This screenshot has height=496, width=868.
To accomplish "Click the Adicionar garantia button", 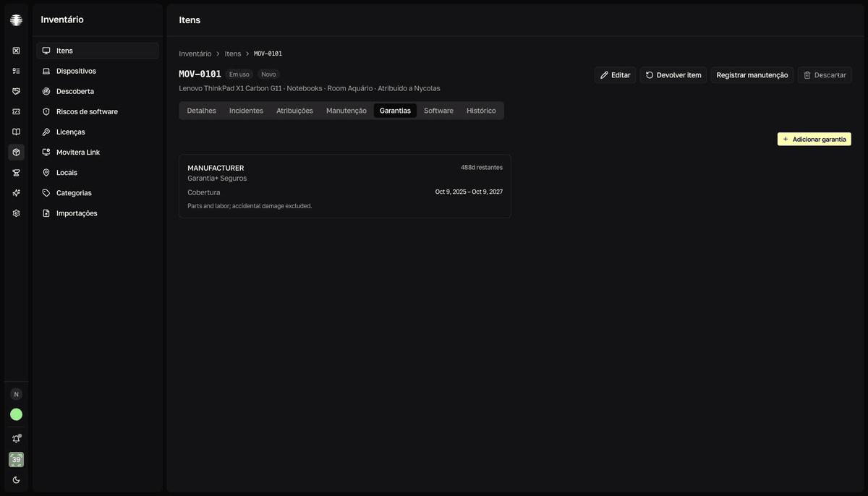I will pos(814,139).
